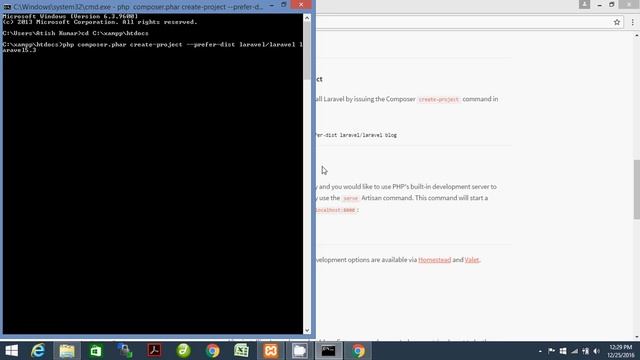Open Adobe Acrobat Reader from the taskbar
Viewport: 640px width, 360px height.
click(x=154, y=351)
